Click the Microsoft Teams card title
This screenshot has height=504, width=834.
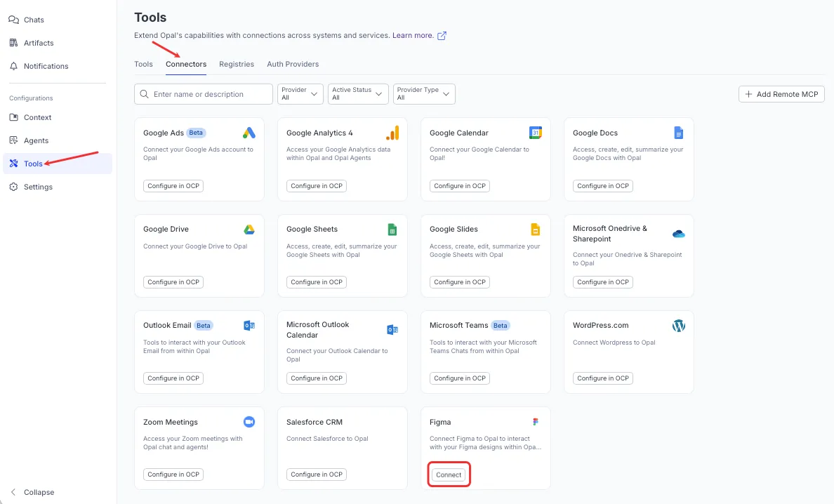coord(458,326)
